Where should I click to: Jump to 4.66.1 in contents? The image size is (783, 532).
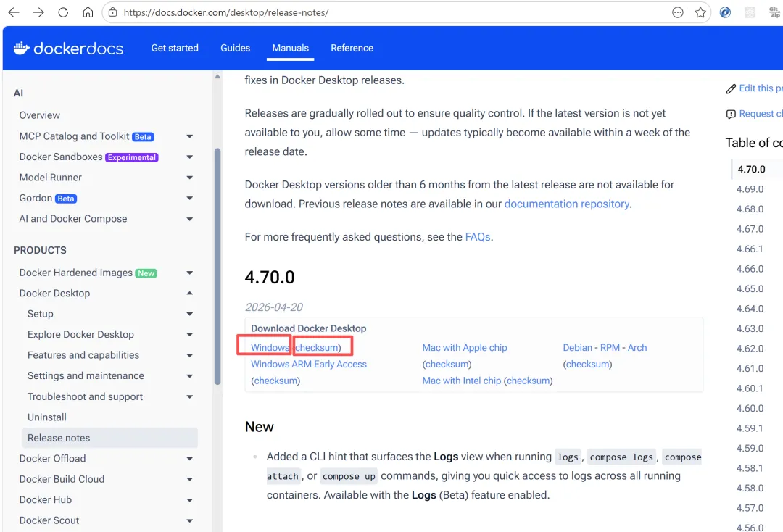[x=750, y=249]
